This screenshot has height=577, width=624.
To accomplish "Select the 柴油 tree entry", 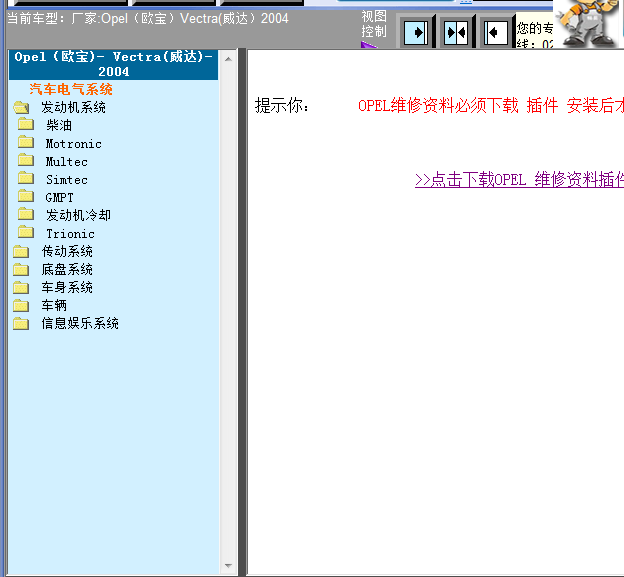I will pos(59,125).
